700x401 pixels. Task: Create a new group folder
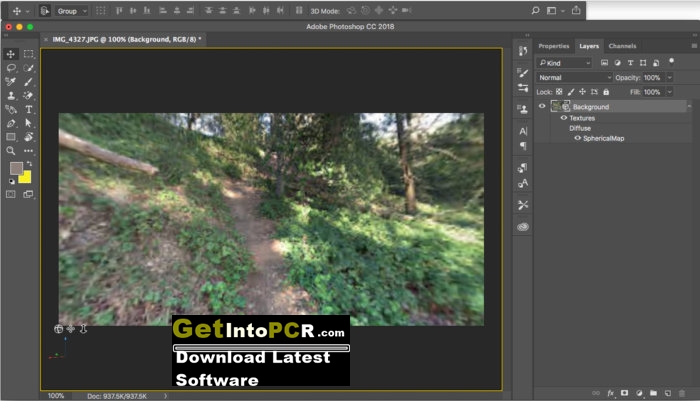[x=653, y=393]
